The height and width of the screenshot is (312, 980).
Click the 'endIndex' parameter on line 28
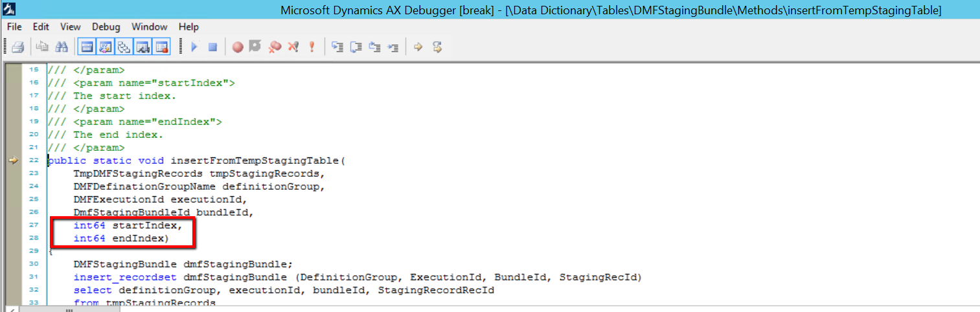click(x=137, y=238)
